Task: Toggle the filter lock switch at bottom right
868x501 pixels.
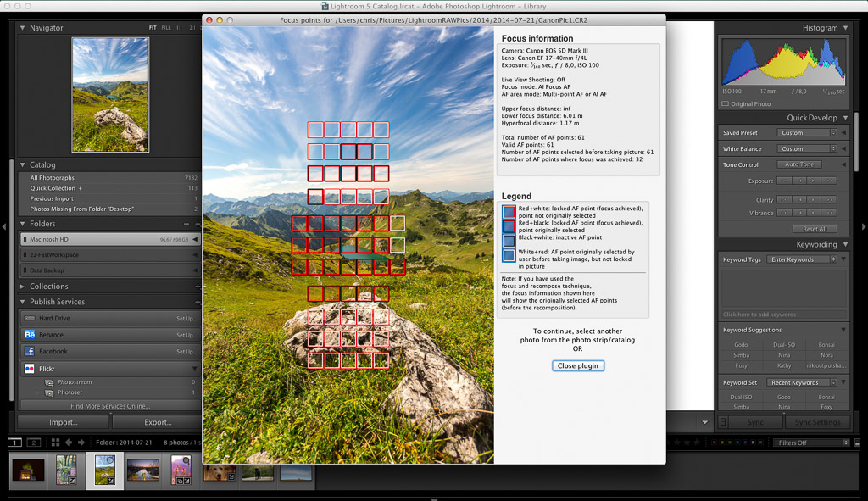Action: pyautogui.click(x=858, y=443)
